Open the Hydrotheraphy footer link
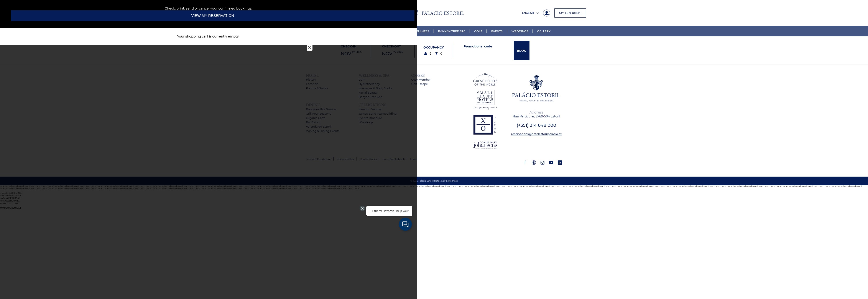868x299 pixels. click(x=369, y=84)
